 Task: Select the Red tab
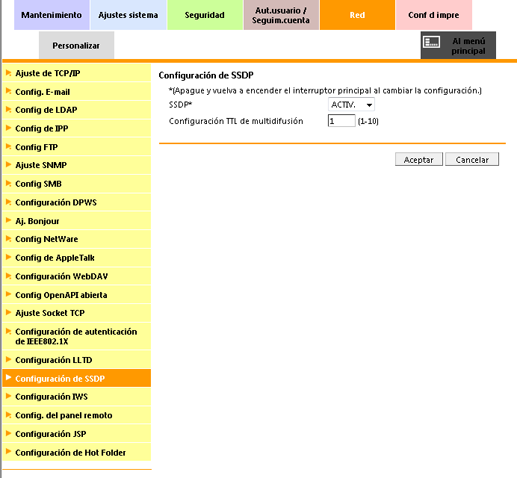coord(357,15)
